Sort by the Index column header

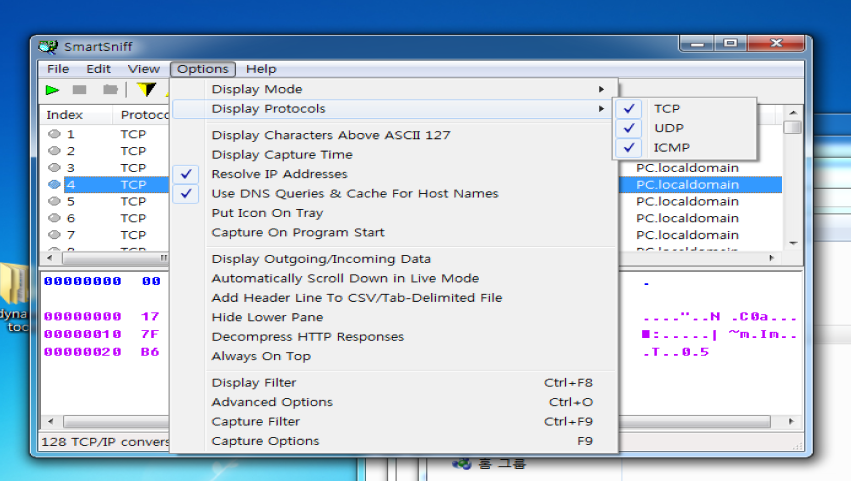pos(77,115)
